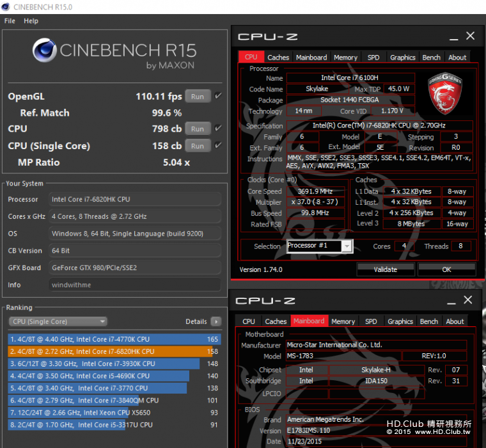Switch to Memory tab in lower CPU-Z window
486x448 pixels.
343,321
